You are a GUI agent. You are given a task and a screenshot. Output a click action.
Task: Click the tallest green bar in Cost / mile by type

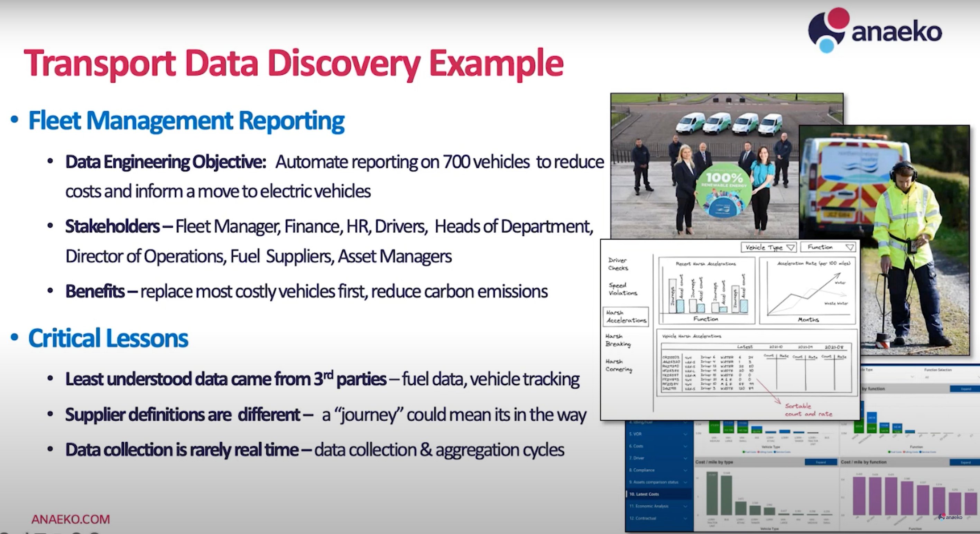click(x=712, y=493)
